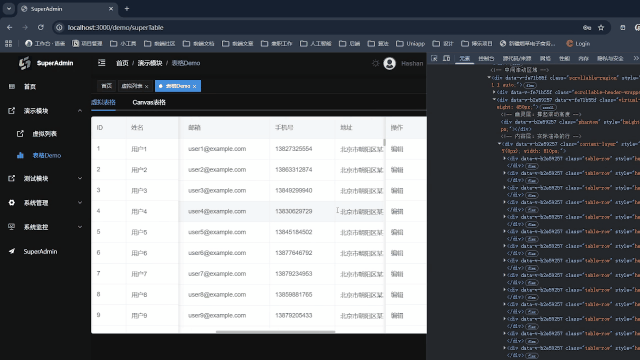This screenshot has height=360, width=640.
Task: Collapse the scrollable-region div node
Action: point(489,78)
